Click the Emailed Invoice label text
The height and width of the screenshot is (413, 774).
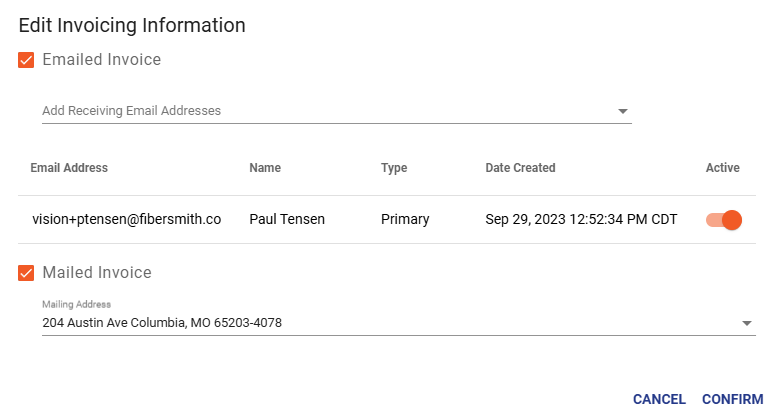(x=102, y=60)
